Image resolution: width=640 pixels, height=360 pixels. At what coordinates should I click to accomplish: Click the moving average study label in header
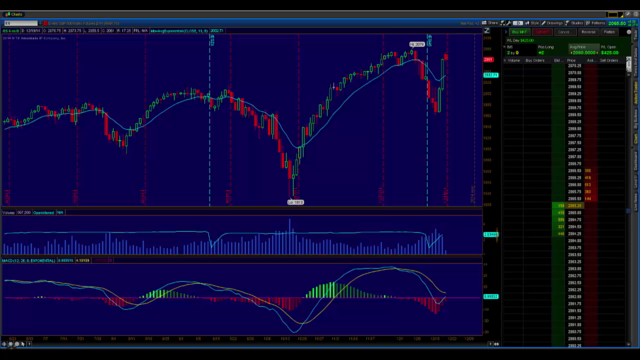point(180,31)
